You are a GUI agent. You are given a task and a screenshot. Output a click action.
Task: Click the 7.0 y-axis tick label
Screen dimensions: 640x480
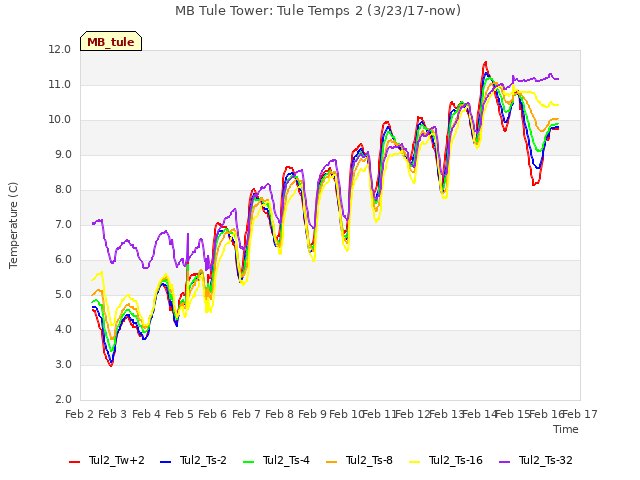tap(62, 224)
